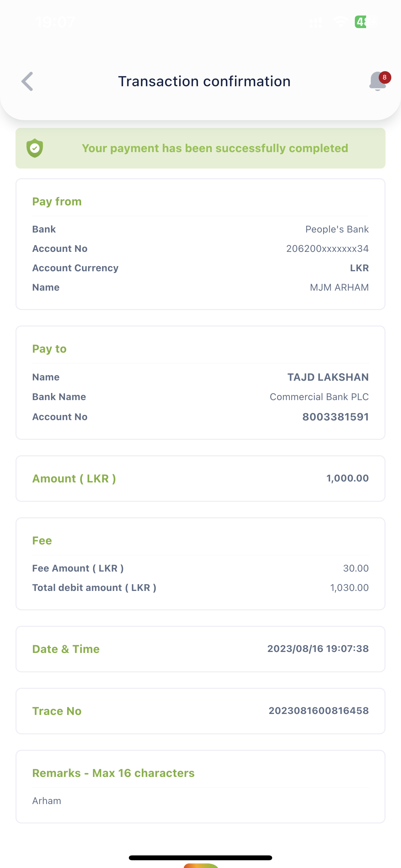This screenshot has height=868, width=401.
Task: Tap the green shield checkmark icon
Action: 35,148
